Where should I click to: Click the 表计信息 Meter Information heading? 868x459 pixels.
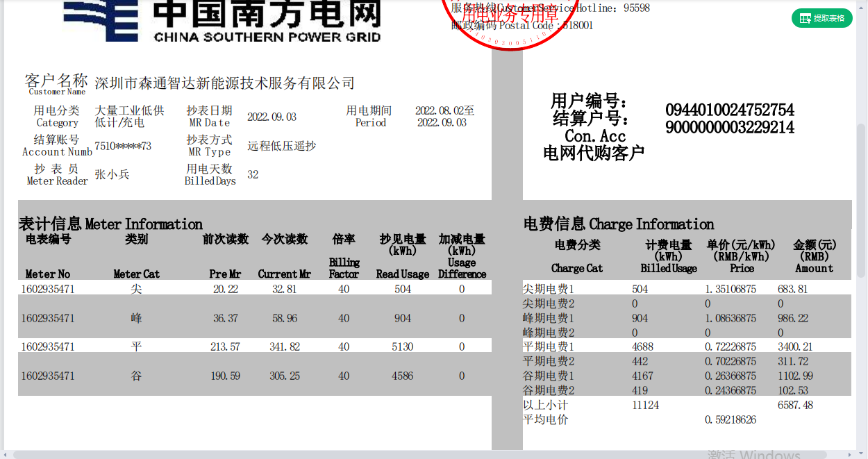click(x=110, y=224)
